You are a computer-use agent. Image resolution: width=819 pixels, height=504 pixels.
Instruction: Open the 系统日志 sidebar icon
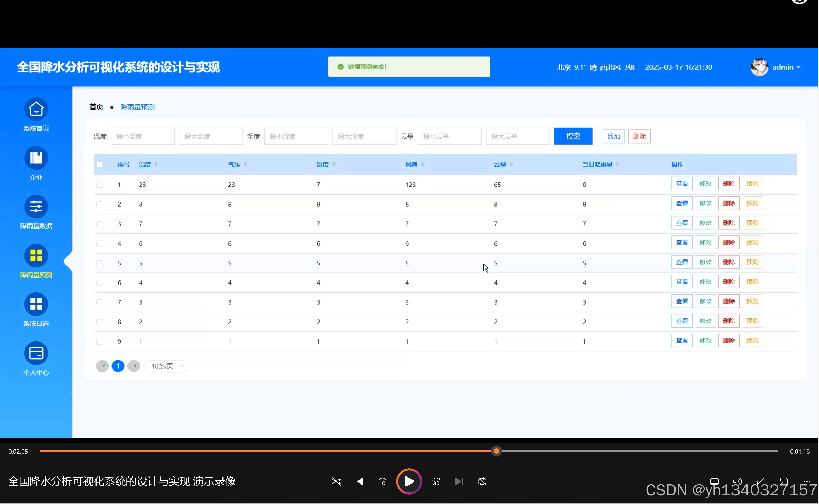[36, 304]
